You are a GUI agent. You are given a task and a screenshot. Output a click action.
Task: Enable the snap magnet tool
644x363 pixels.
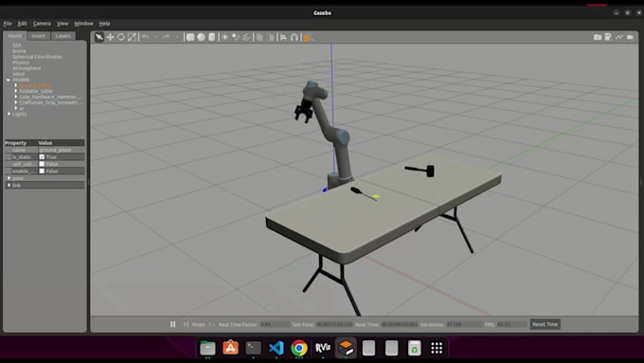pos(295,37)
